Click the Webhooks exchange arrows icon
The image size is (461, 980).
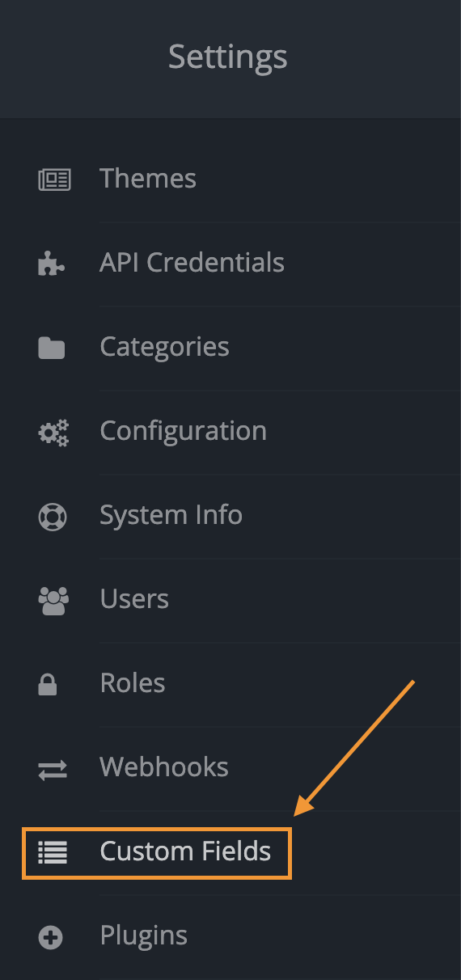coord(53,769)
